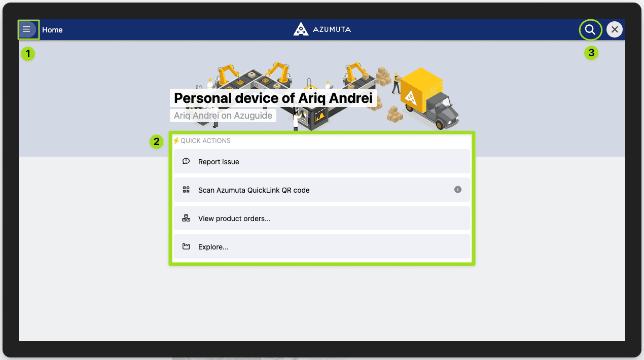Click the Home title in the header

(52, 30)
